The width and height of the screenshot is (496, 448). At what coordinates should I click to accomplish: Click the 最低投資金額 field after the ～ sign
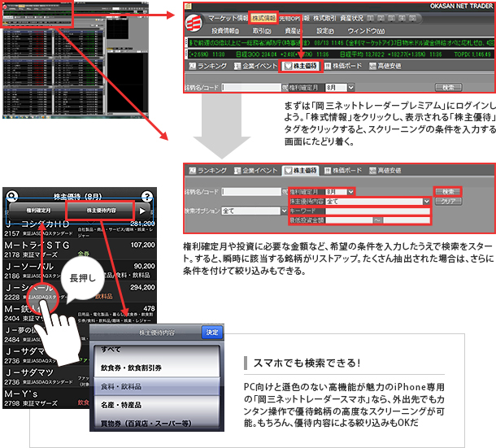click(x=407, y=220)
